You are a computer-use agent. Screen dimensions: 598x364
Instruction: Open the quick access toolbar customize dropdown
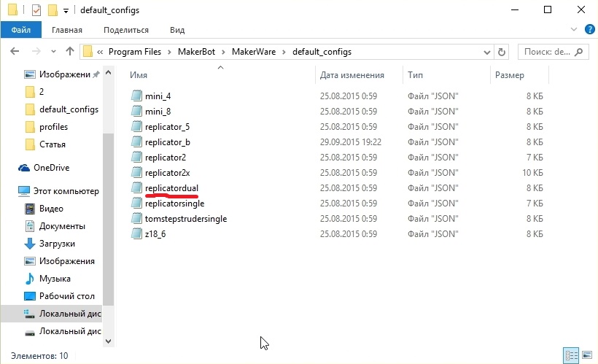[66, 11]
